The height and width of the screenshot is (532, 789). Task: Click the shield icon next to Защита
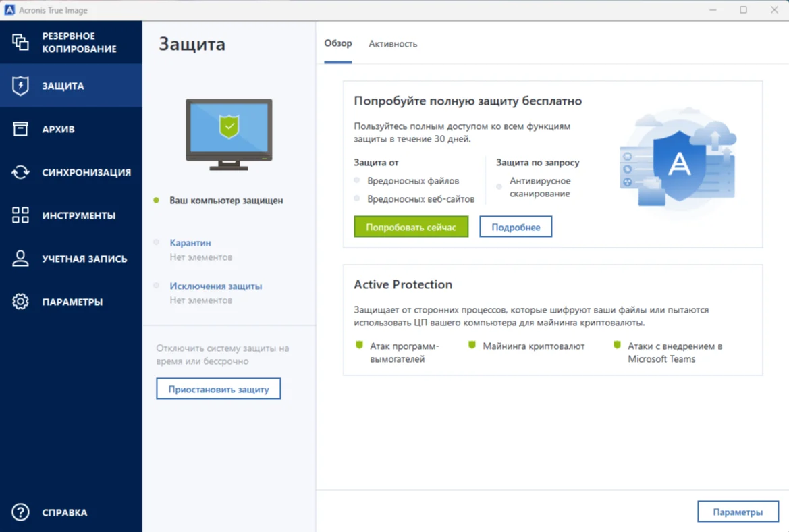pyautogui.click(x=20, y=86)
